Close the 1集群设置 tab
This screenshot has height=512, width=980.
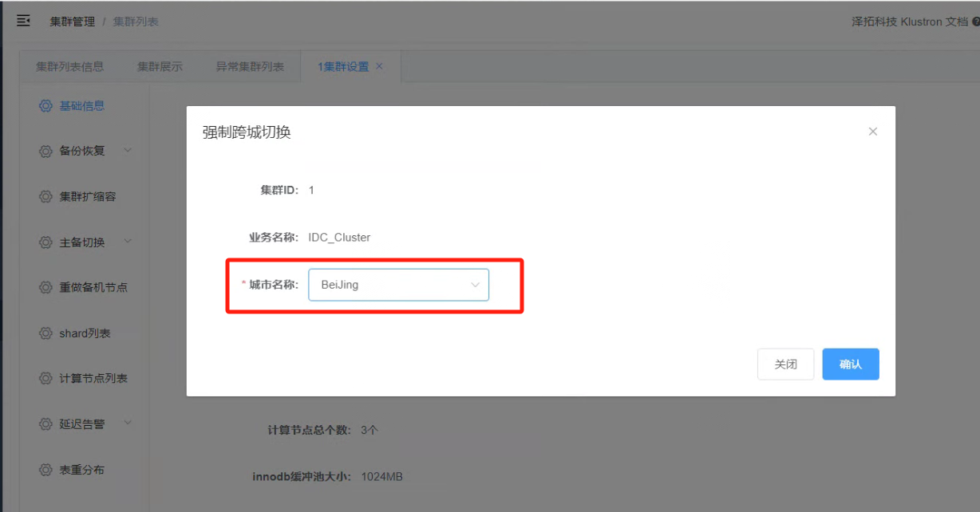pyautogui.click(x=379, y=66)
